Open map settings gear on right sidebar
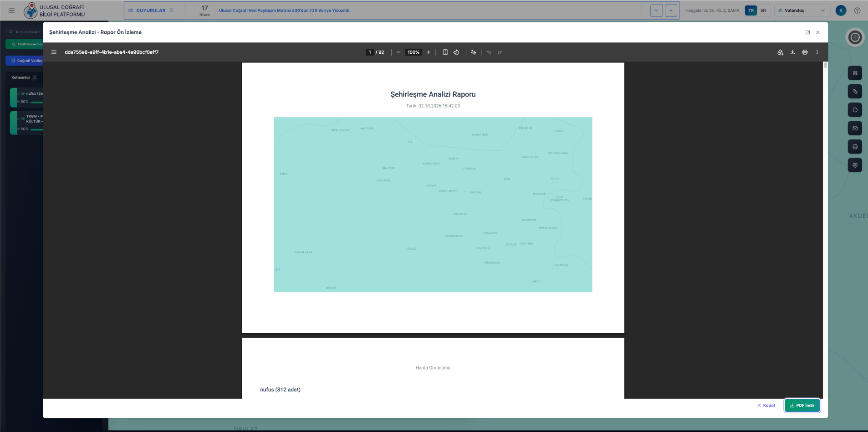 [x=855, y=165]
